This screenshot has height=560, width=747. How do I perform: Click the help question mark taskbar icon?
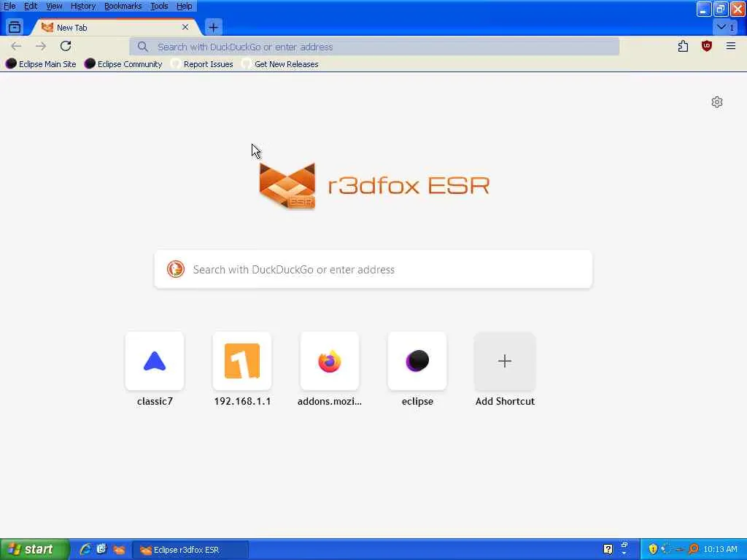click(x=608, y=550)
